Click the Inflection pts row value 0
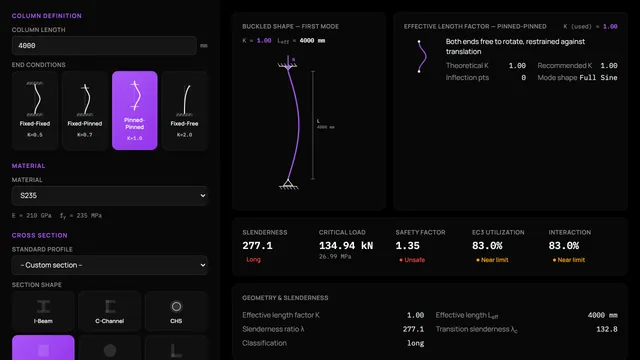This screenshot has height=360, width=640. [x=524, y=78]
